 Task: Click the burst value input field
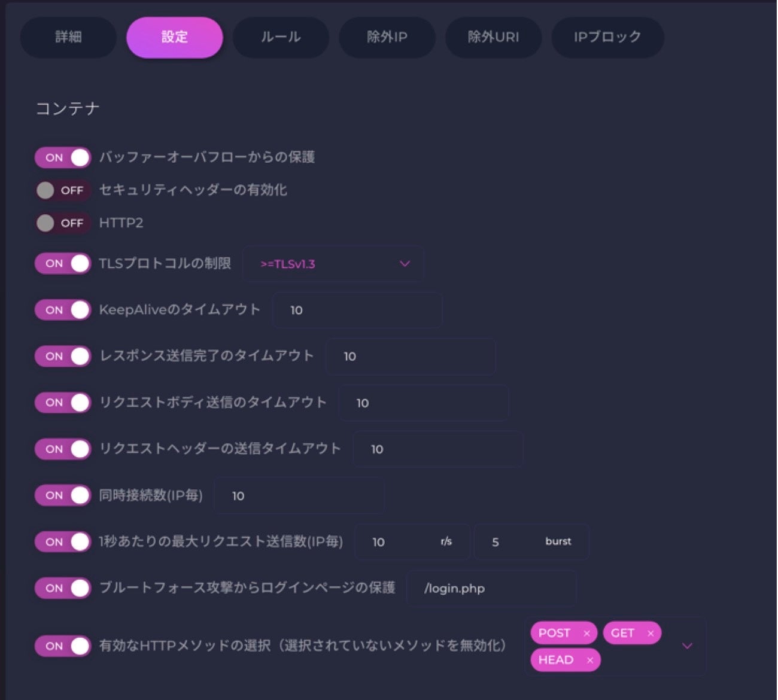(x=515, y=542)
